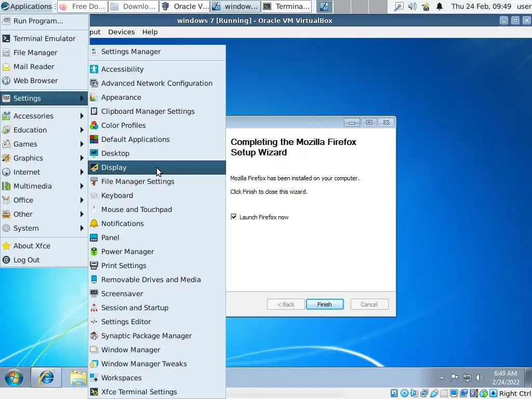Switch to Terminal taskbar window
532x399 pixels.
pos(287,6)
